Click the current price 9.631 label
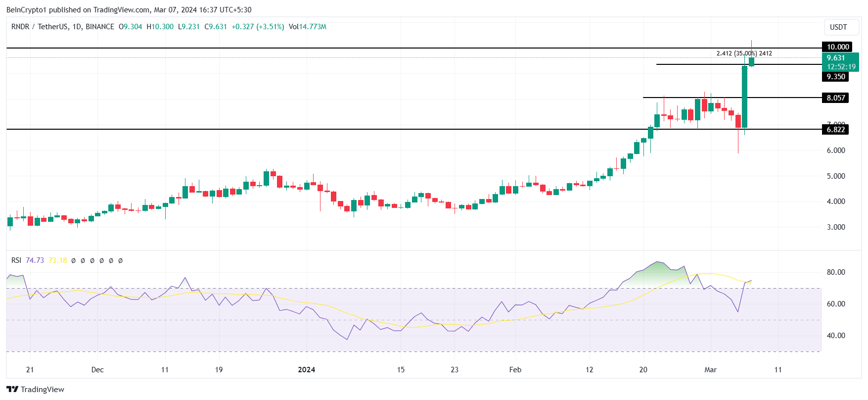Image resolution: width=868 pixels, height=400 pixels. 836,58
